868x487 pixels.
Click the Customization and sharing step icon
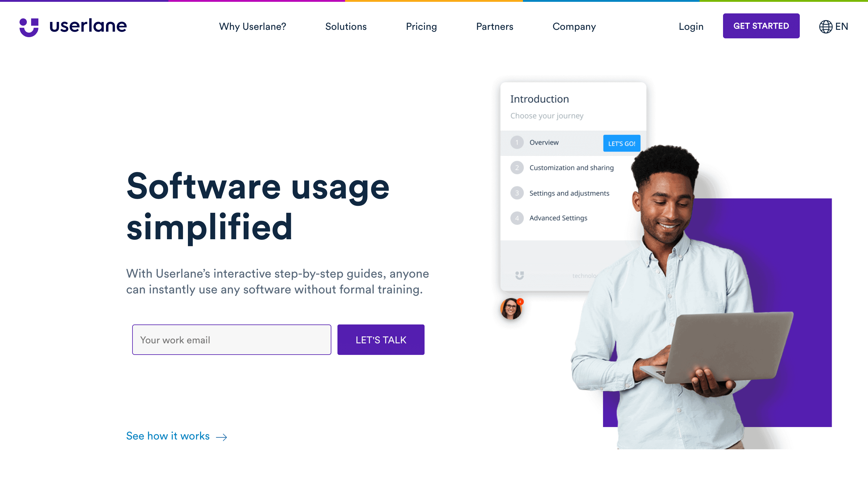517,167
